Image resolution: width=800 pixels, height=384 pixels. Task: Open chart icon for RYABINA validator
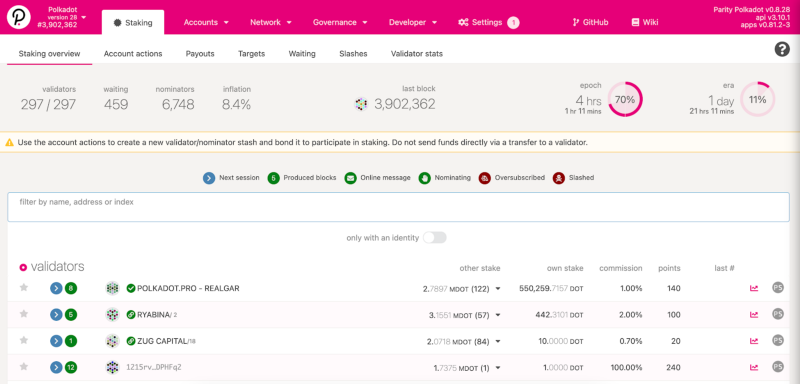tap(754, 315)
